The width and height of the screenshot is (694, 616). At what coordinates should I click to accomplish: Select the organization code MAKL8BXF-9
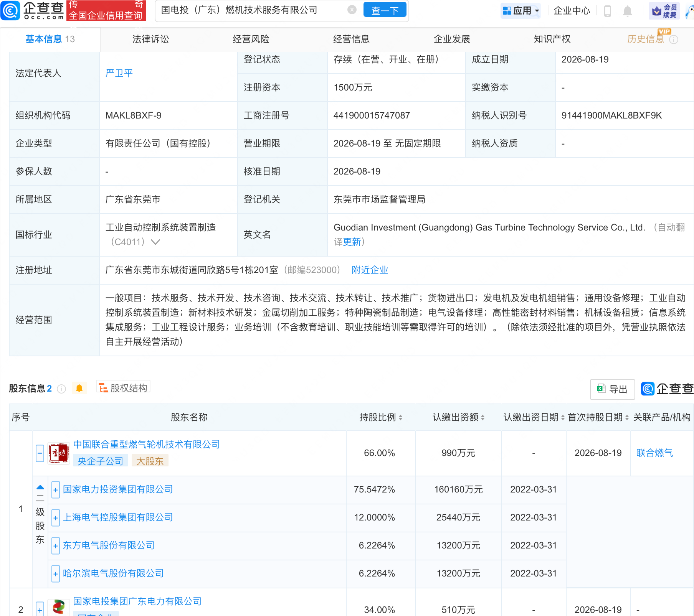click(134, 115)
